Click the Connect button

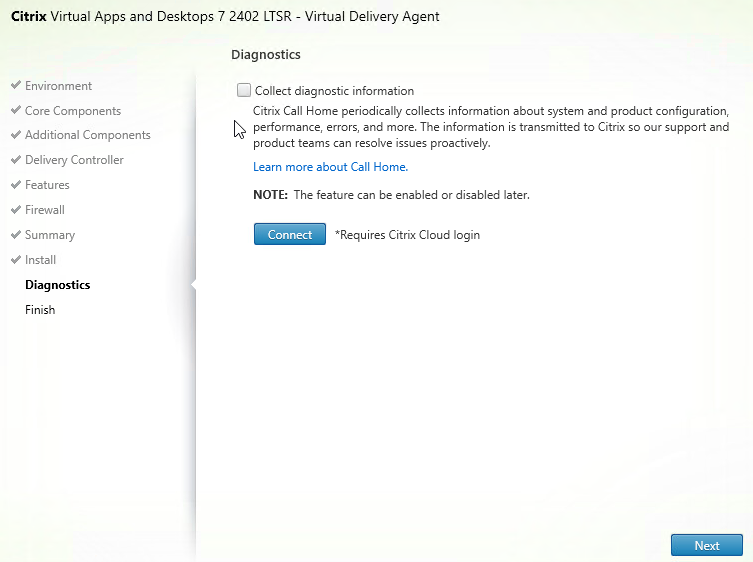pyautogui.click(x=290, y=234)
